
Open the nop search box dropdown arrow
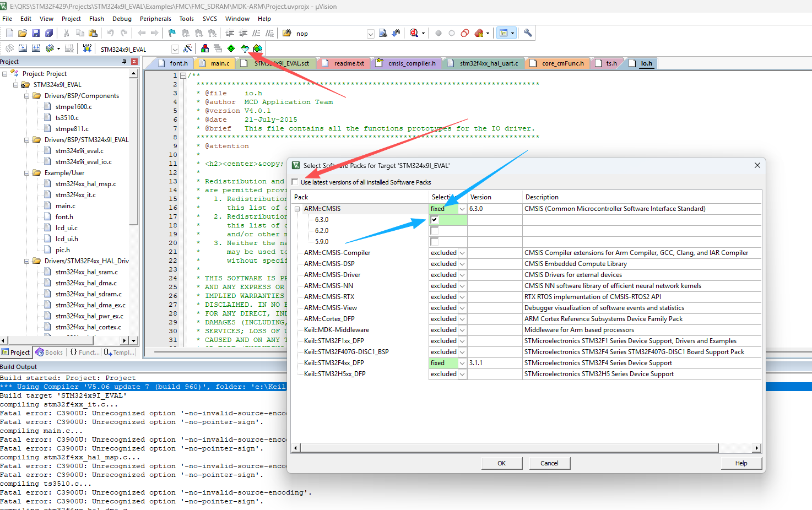(371, 34)
